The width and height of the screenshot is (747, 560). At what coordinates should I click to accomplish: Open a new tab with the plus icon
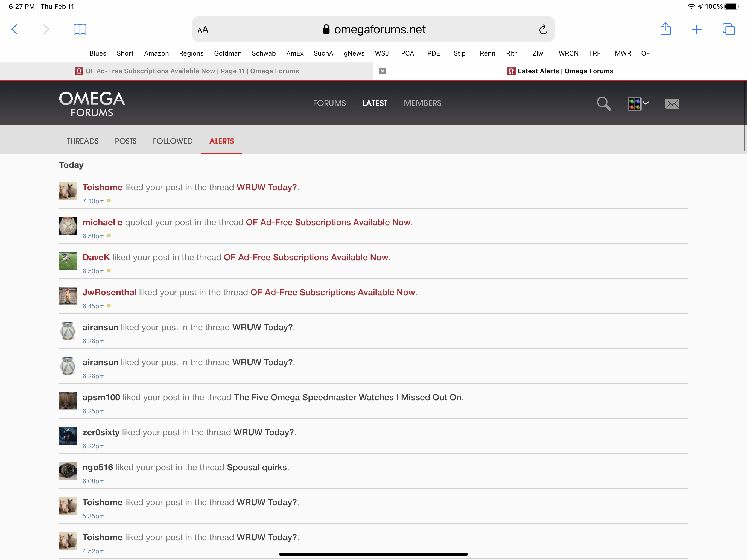[697, 29]
